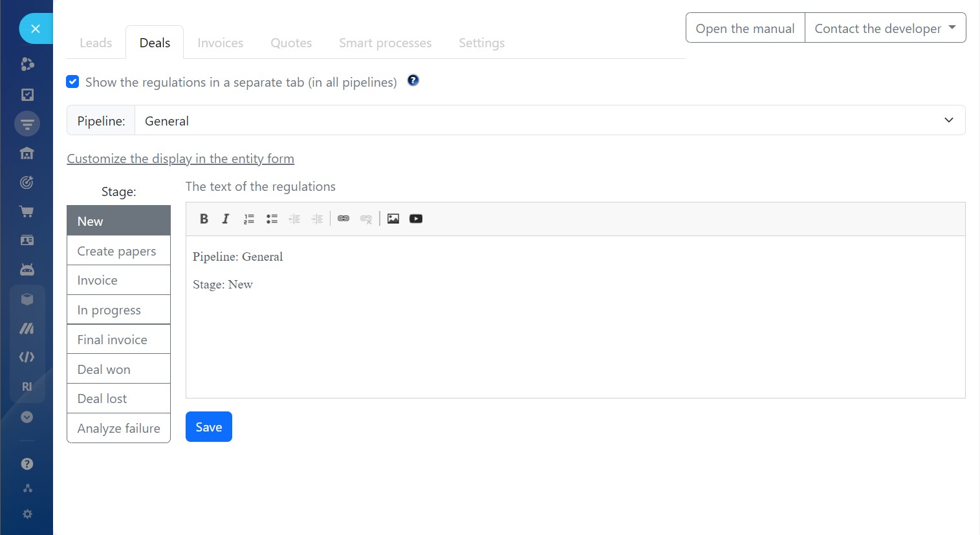
Task: Open the Smart processes tab
Action: 385,43
